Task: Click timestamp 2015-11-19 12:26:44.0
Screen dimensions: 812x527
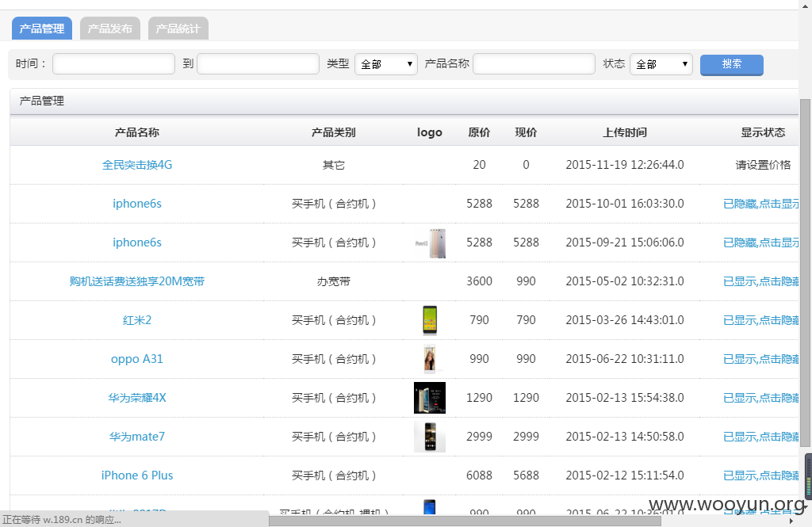Action: [x=625, y=165]
